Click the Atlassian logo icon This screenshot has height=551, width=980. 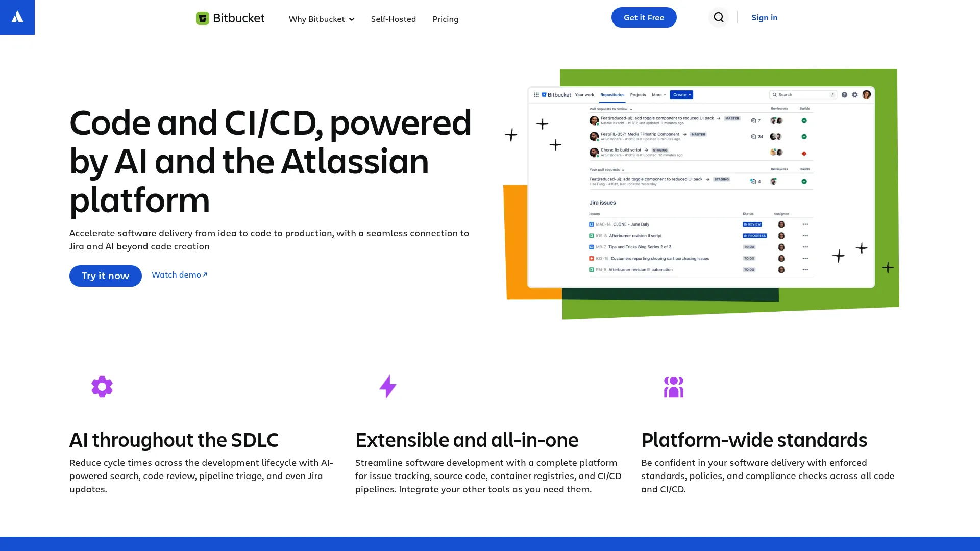(x=17, y=17)
